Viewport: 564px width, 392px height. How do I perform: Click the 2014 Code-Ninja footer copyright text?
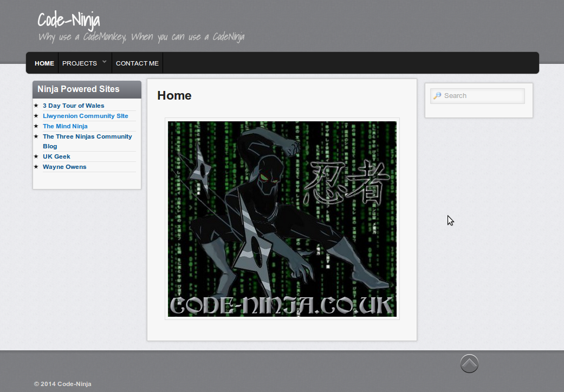point(62,384)
